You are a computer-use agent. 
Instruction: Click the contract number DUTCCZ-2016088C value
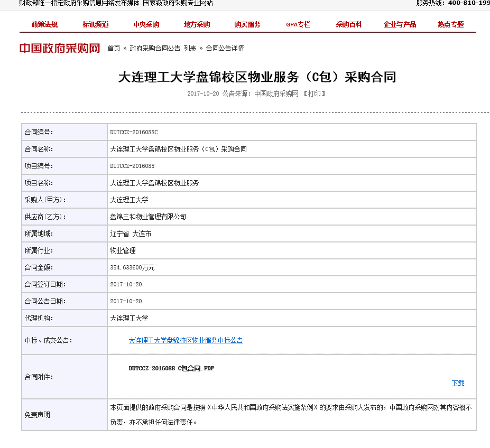click(134, 132)
